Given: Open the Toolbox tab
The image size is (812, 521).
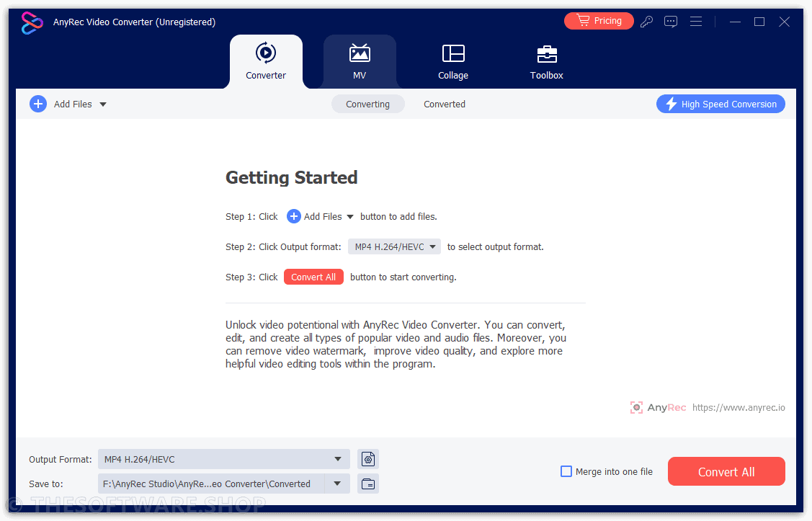Looking at the screenshot, I should [x=546, y=62].
